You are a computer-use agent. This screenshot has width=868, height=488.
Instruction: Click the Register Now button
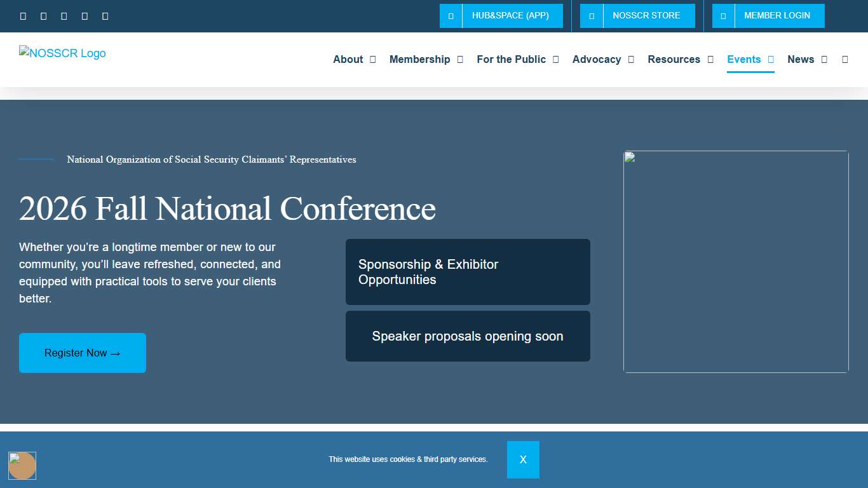(82, 353)
